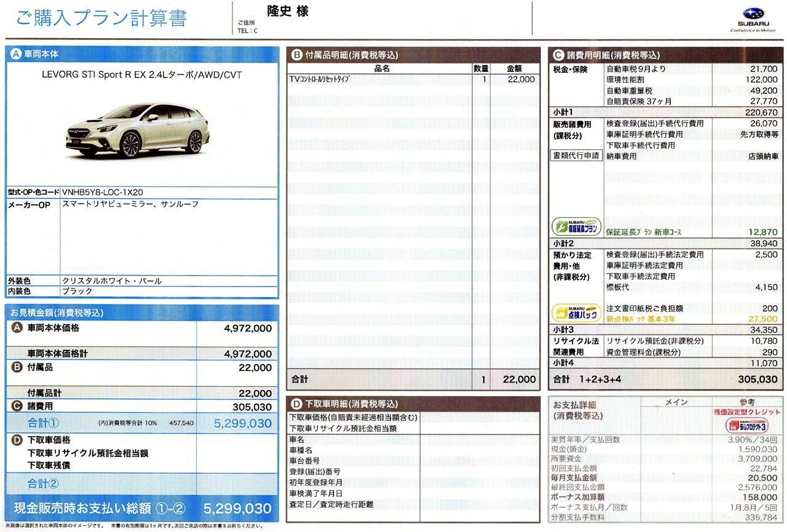Image resolution: width=787 pixels, height=532 pixels.
Task: Click circled C beside 諸費用 estimate row
Action: click(x=17, y=406)
